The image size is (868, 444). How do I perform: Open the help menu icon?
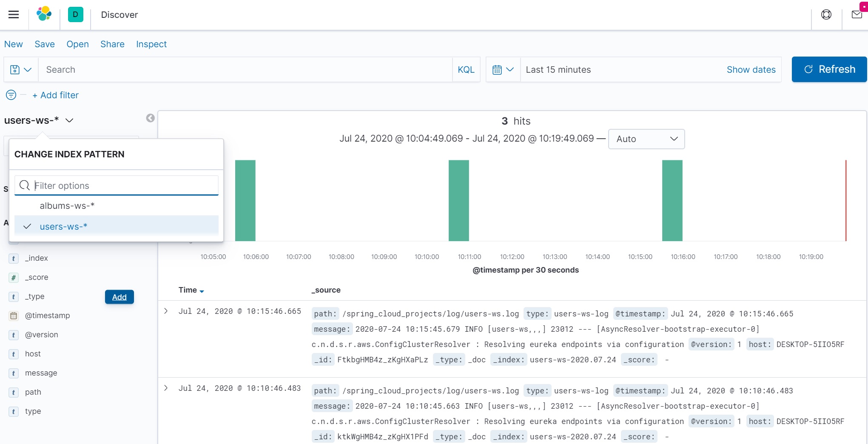[826, 15]
